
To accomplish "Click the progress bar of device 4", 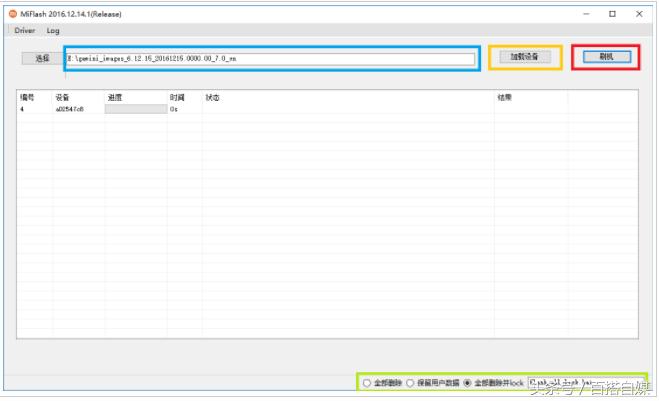I will pyautogui.click(x=135, y=109).
